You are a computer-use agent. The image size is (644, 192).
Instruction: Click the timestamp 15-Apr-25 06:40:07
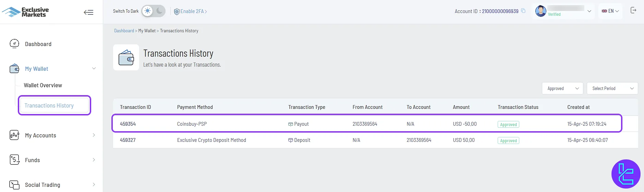pos(587,140)
